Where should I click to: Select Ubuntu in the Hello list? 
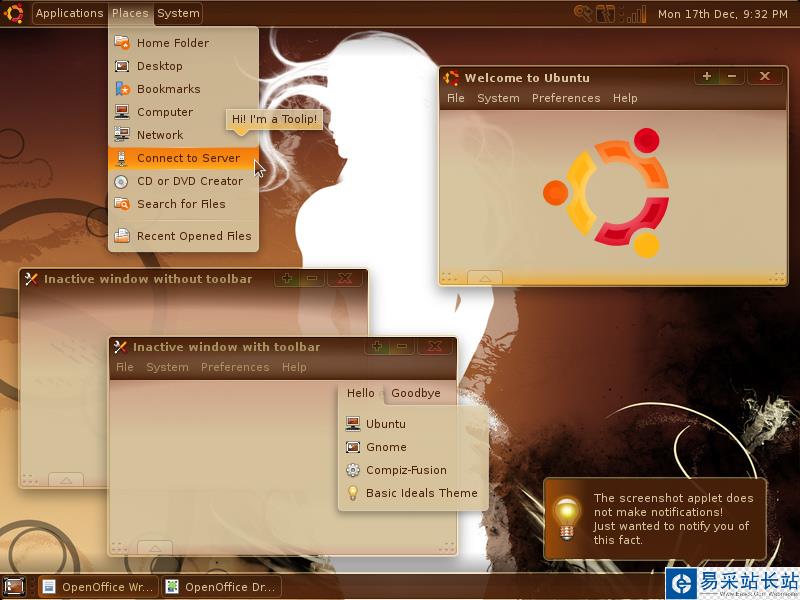[412, 424]
